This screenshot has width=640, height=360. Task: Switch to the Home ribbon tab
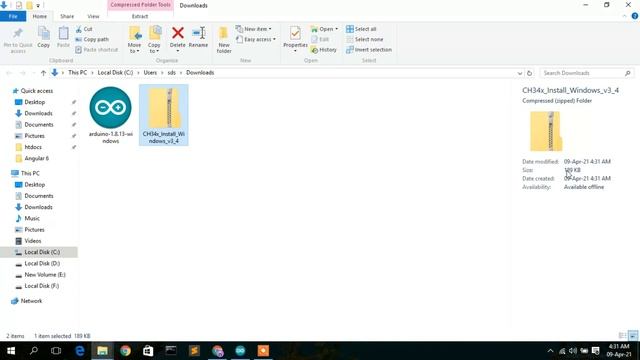[40, 16]
